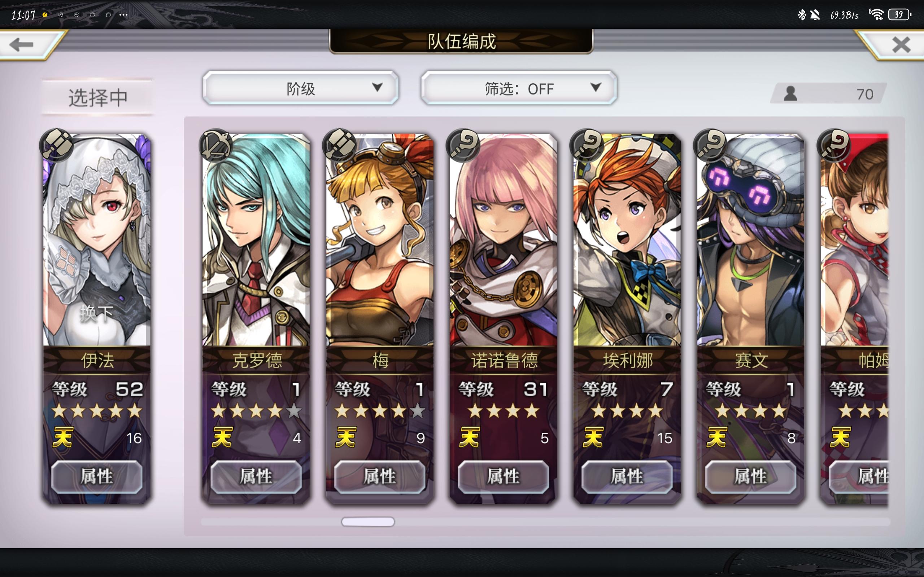Click the hammer weapon icon on 梅
Viewport: 924px width, 577px height.
(339, 145)
